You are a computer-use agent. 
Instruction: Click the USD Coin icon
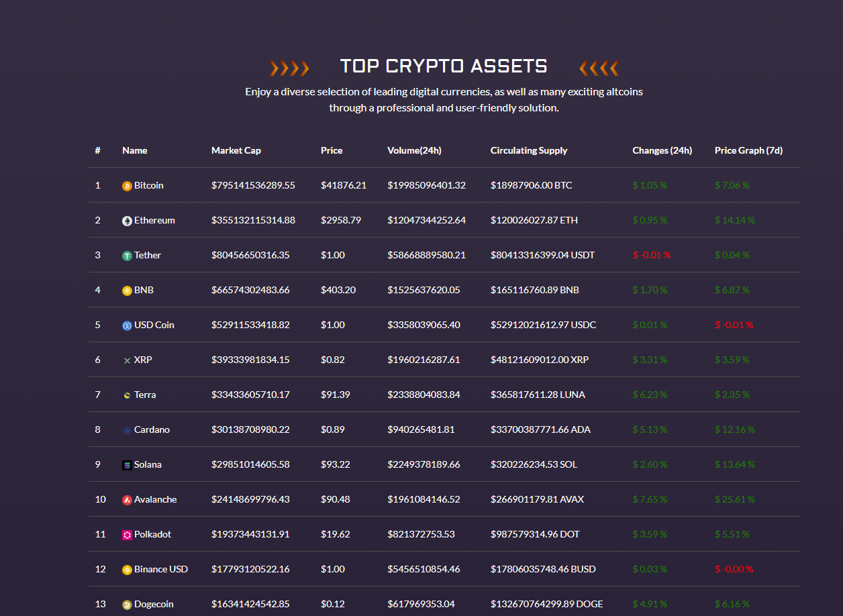(x=127, y=325)
